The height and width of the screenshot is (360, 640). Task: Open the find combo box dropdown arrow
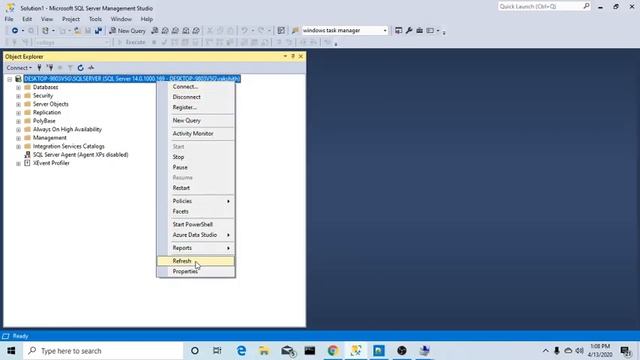click(384, 31)
